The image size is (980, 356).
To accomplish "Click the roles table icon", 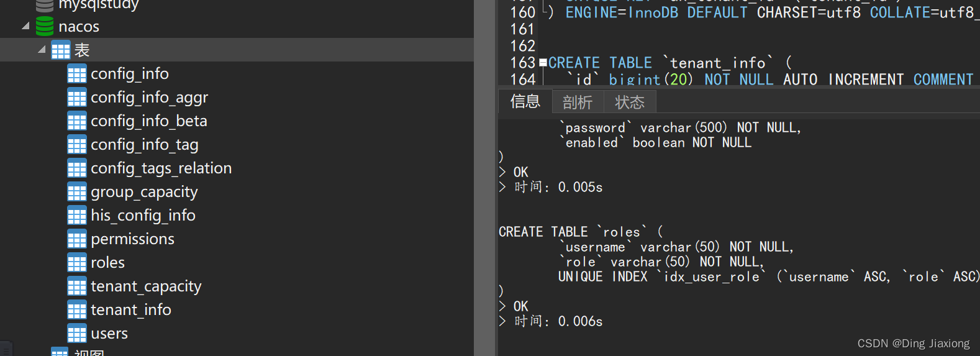I will (x=77, y=263).
